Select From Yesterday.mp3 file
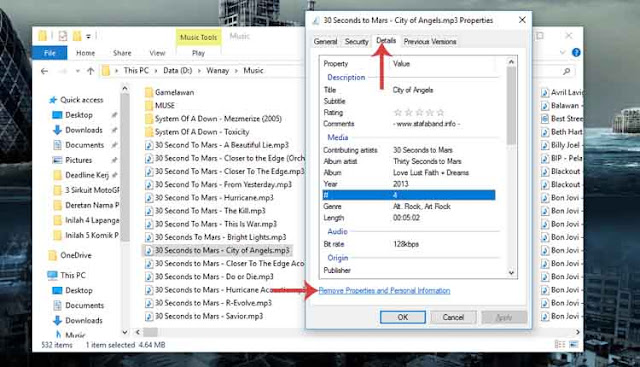Screen dimensions: 640x367 (223, 185)
